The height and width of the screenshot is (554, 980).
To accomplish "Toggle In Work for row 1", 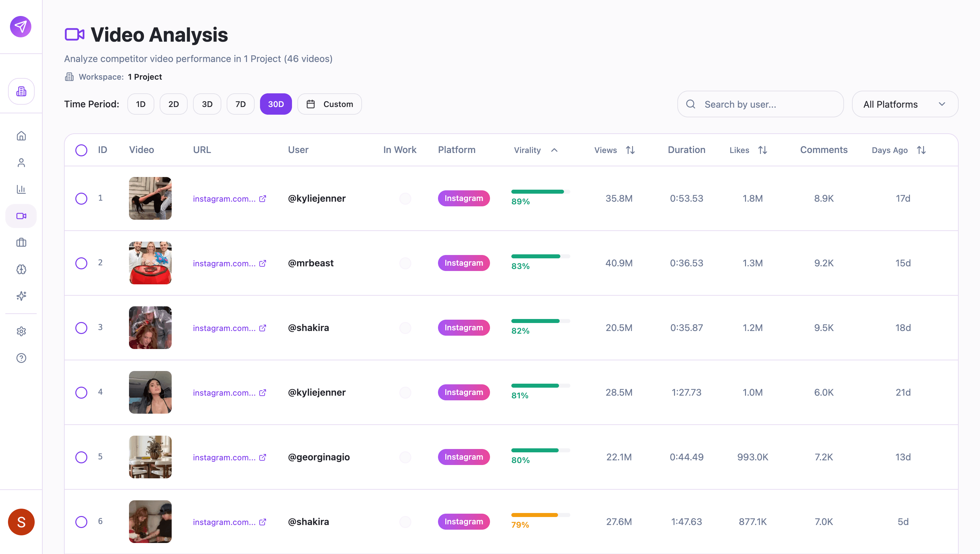I will [405, 198].
